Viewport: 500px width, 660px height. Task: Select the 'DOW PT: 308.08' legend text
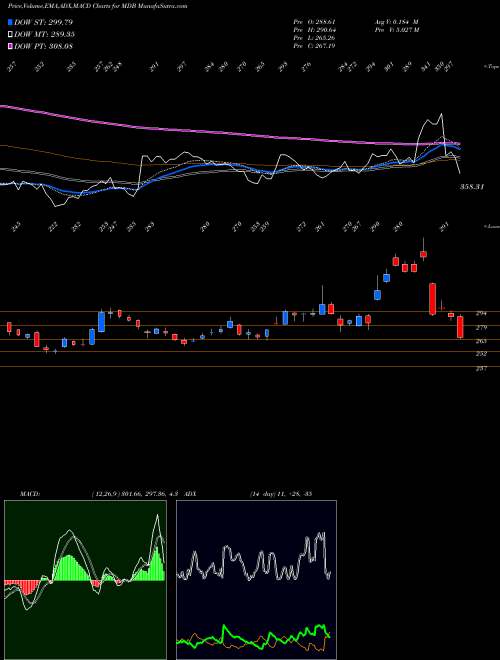tap(43, 46)
